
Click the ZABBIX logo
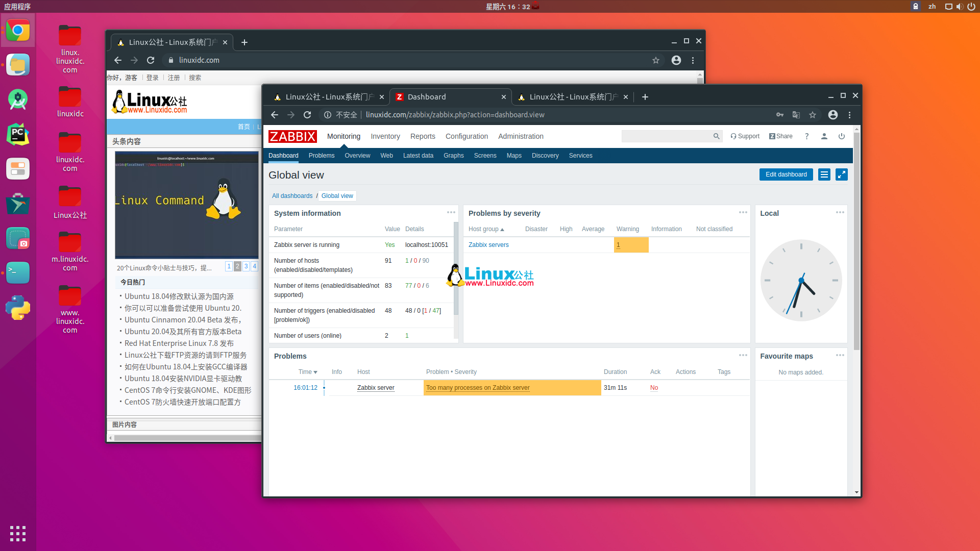292,136
